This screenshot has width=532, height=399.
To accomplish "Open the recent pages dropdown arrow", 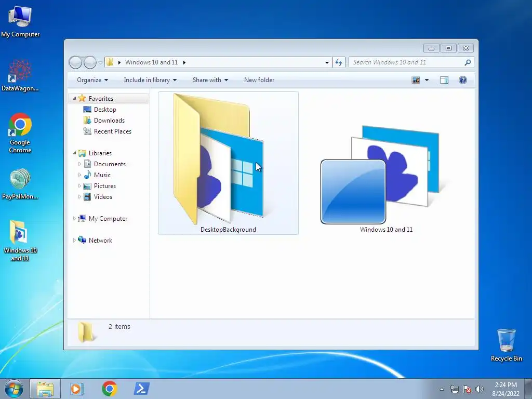I will click(x=100, y=62).
